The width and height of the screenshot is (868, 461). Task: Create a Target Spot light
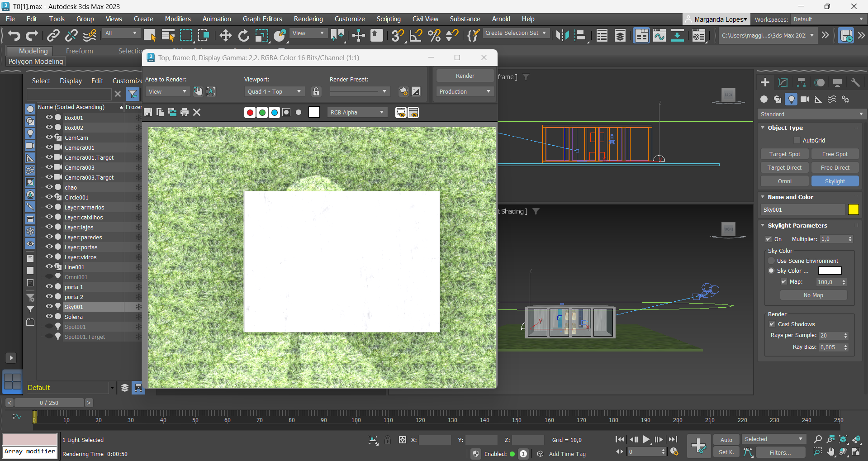pyautogui.click(x=784, y=154)
